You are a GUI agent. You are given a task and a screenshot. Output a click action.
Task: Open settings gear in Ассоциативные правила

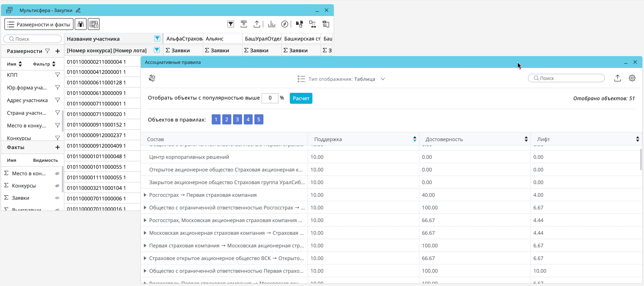632,78
